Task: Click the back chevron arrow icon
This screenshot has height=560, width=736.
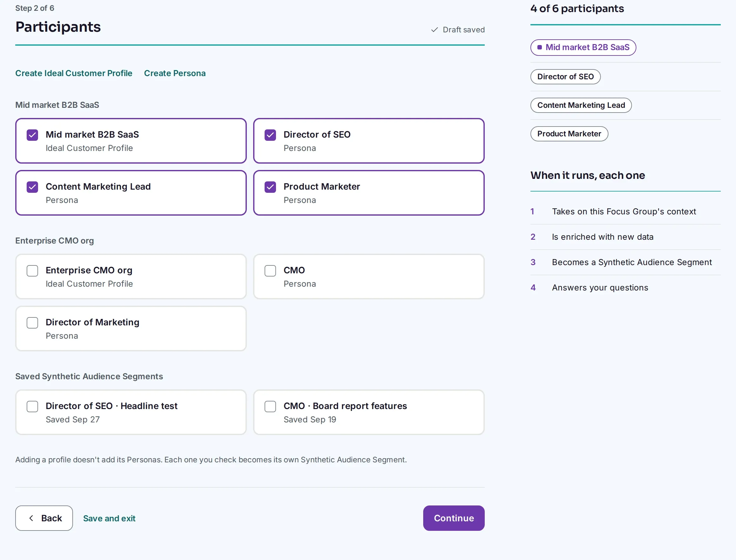Action: coord(31,518)
